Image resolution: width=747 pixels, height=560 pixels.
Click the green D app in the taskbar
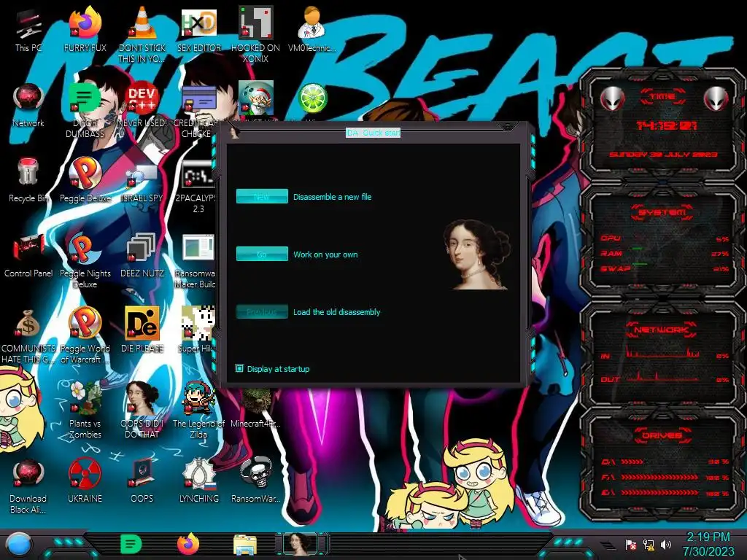coord(131,544)
